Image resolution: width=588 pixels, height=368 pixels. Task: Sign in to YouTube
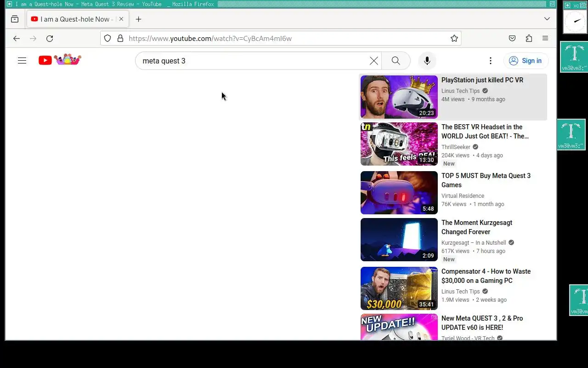click(x=526, y=61)
